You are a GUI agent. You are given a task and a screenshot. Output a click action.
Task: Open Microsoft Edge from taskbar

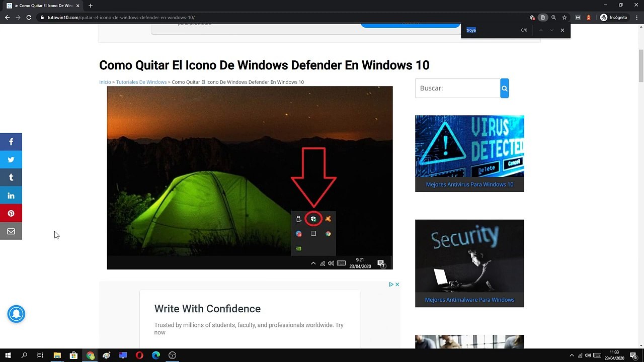156,355
